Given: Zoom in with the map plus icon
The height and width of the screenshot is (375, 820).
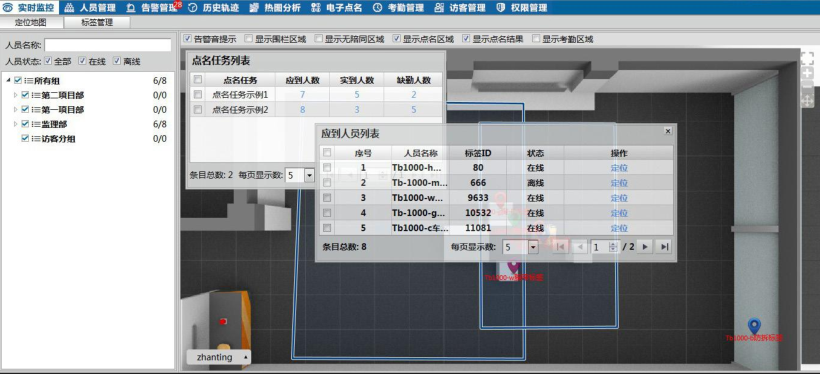Looking at the screenshot, I should click(807, 74).
